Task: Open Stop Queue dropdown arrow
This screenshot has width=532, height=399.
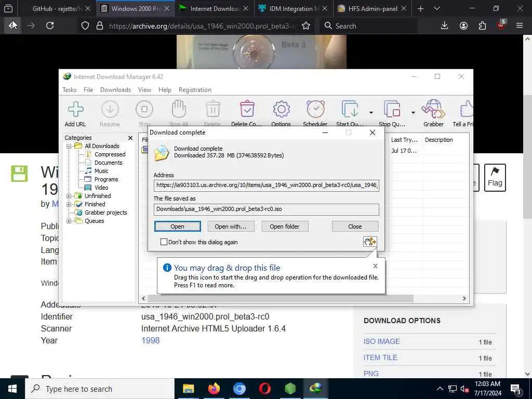Action: (413, 113)
